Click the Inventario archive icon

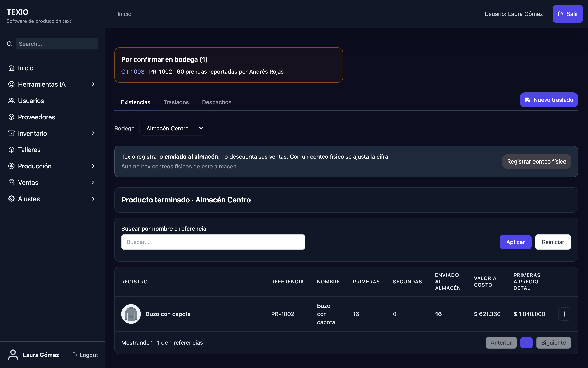click(x=11, y=133)
